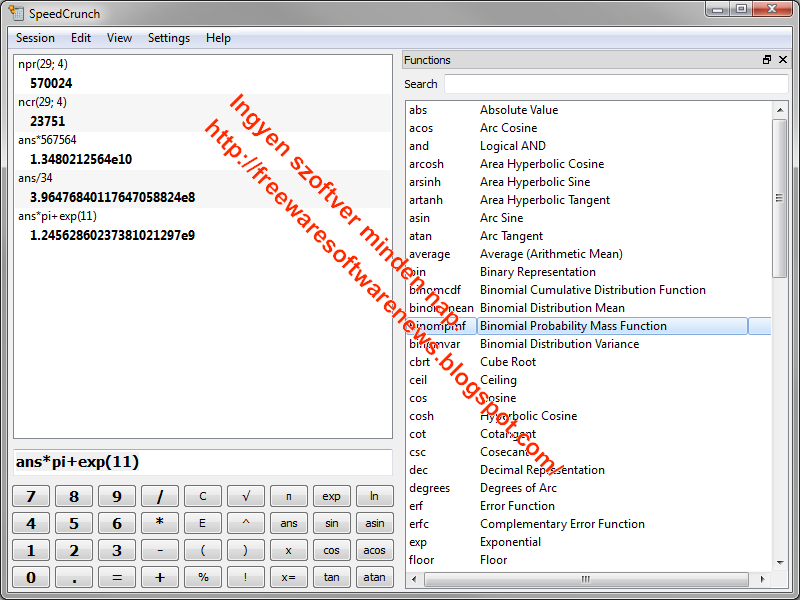Screen dimensions: 800x600
Task: Click the result 570024 in history
Action: 51,83
